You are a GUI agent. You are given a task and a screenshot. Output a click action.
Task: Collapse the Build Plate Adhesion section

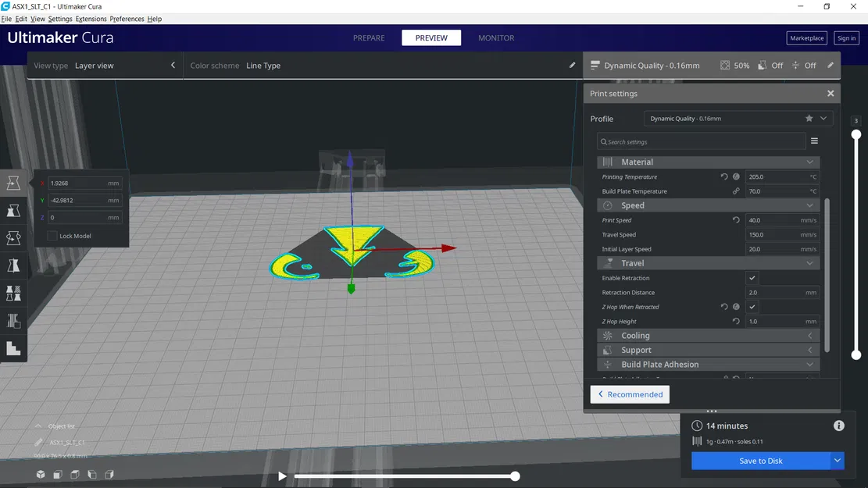(x=708, y=364)
